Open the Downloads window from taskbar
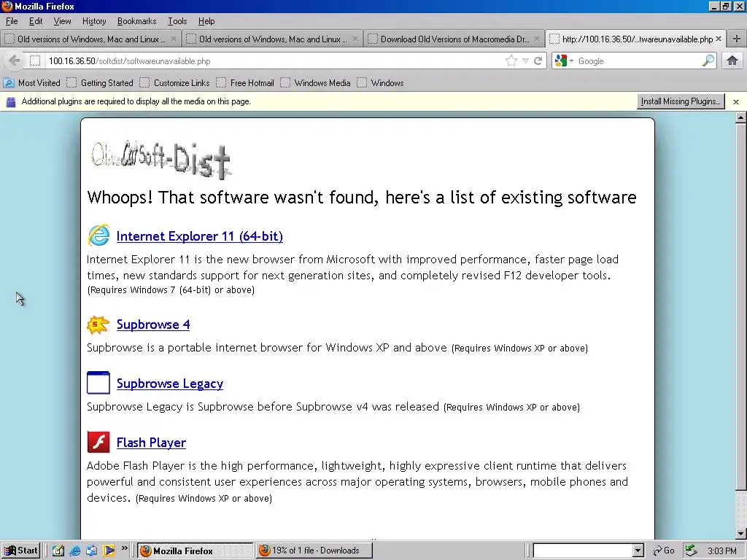Screen dimensions: 747x560 click(x=314, y=551)
